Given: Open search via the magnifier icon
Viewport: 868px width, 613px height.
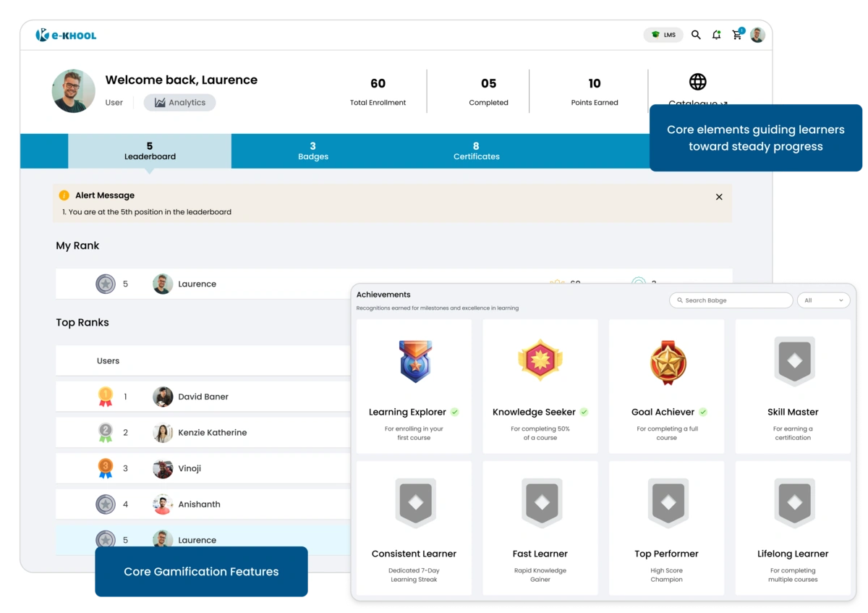Looking at the screenshot, I should tap(696, 34).
